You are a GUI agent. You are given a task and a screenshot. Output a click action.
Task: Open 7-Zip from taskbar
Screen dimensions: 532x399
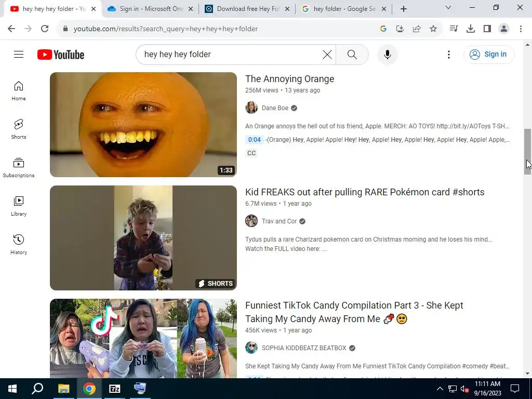[x=114, y=389]
